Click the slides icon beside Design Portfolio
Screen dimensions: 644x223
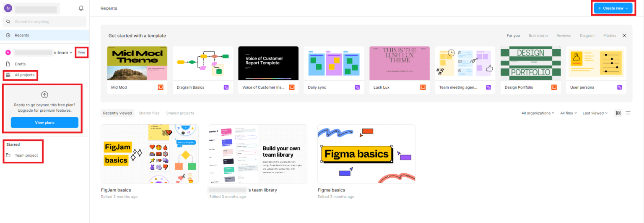coord(554,87)
